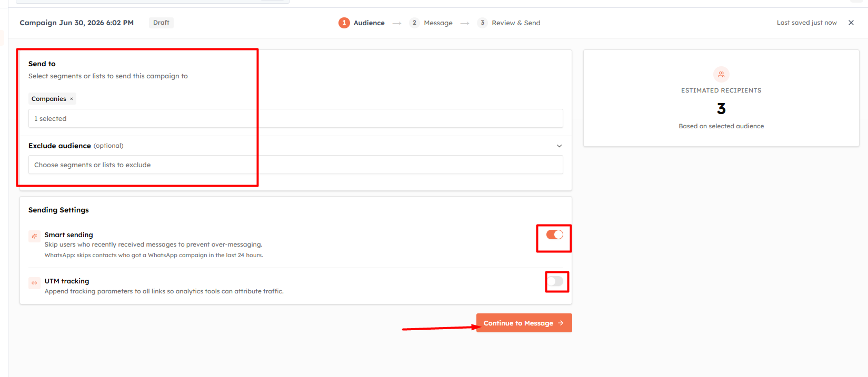
Task: Click the ESTIMATED RECIPIENTS heading
Action: tap(721, 90)
